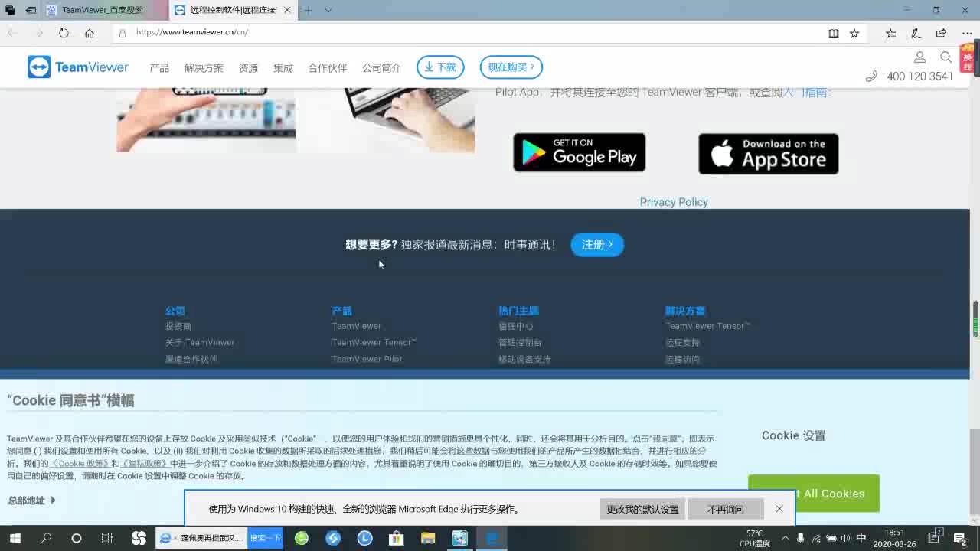980x551 pixels.
Task: Open the 合作伙伴 navigation menu
Action: [328, 67]
